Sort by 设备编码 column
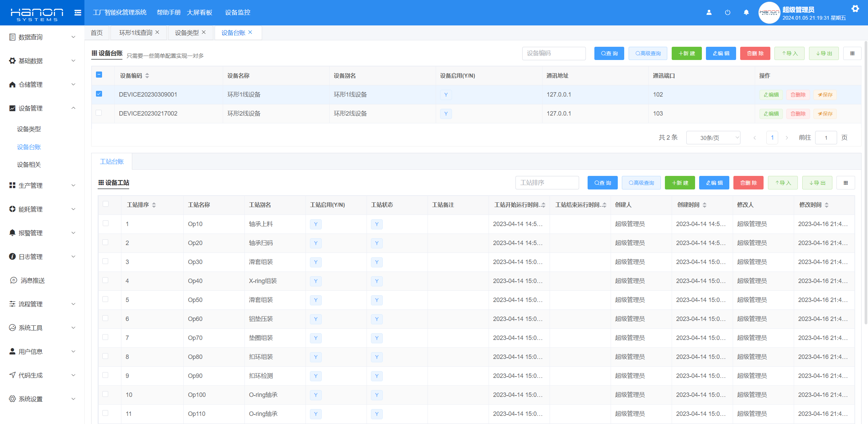The height and width of the screenshot is (424, 868). tap(147, 76)
